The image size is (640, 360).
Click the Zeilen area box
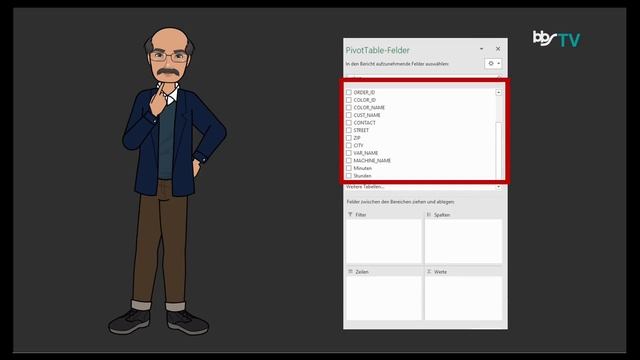pyautogui.click(x=383, y=298)
